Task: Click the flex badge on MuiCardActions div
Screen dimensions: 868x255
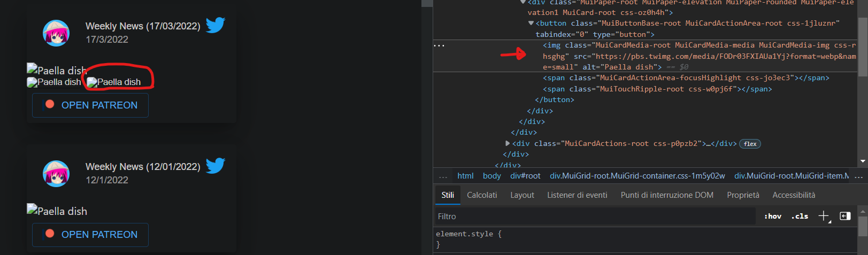Action: (750, 144)
